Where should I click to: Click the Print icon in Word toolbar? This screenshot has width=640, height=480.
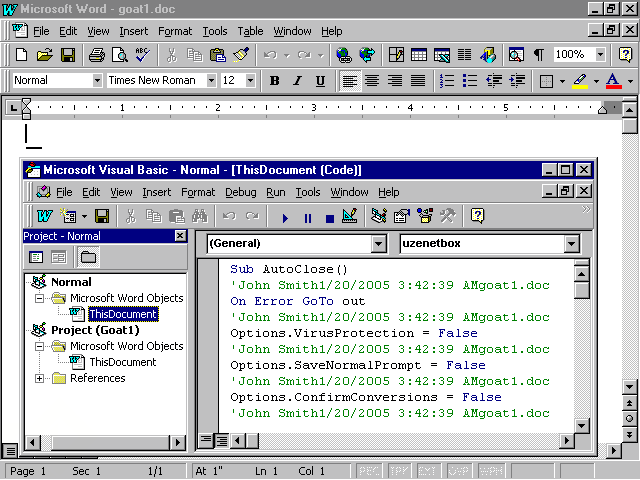(96, 55)
